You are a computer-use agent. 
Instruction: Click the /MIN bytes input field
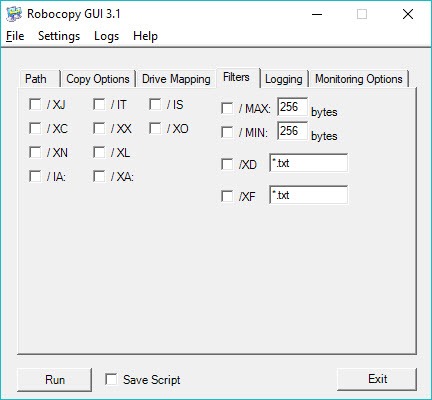point(292,131)
